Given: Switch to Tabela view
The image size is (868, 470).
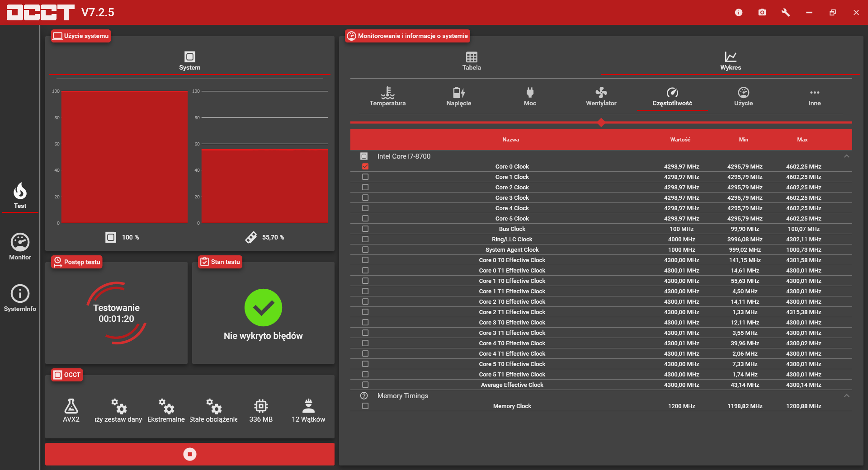Looking at the screenshot, I should tap(472, 61).
